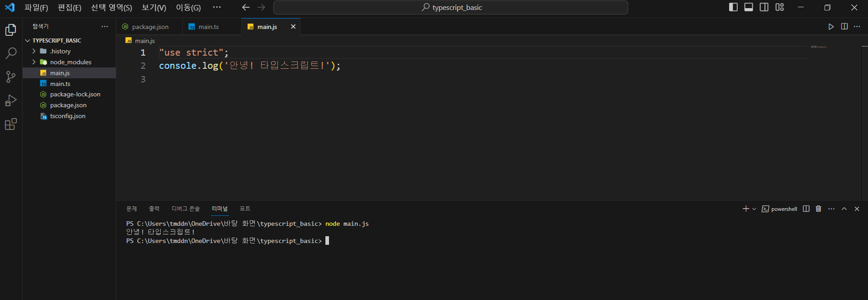Switch to the 디버그 콘솔 panel tab

pyautogui.click(x=186, y=209)
